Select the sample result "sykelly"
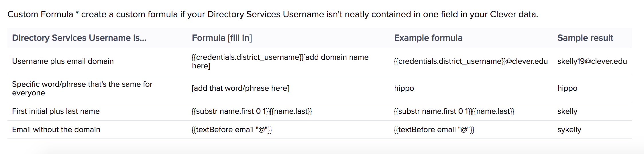The height and width of the screenshot is (154, 644). point(569,130)
